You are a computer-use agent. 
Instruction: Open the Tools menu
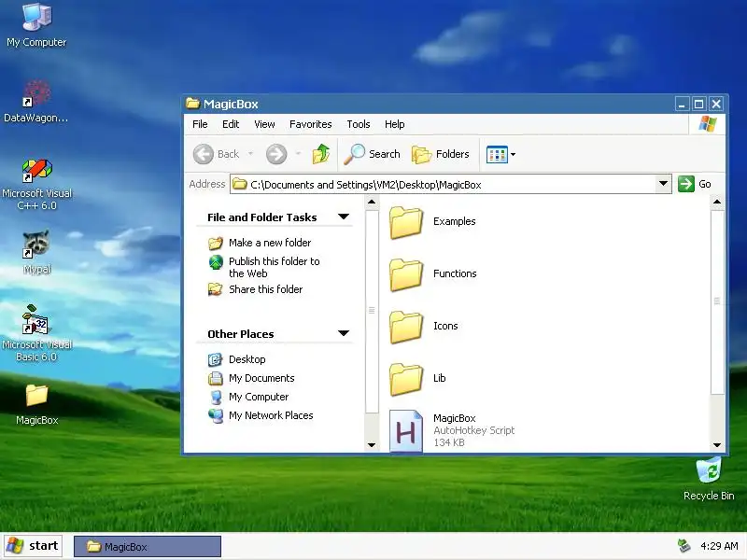point(359,124)
